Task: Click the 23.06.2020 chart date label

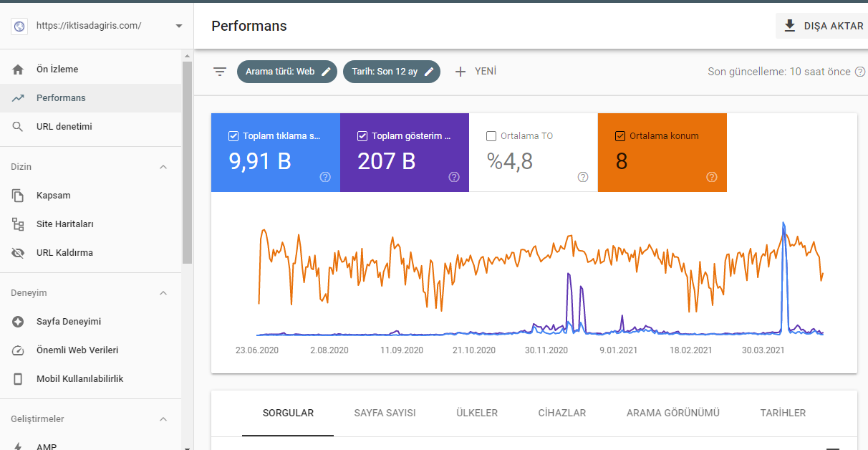Action: pyautogui.click(x=257, y=350)
